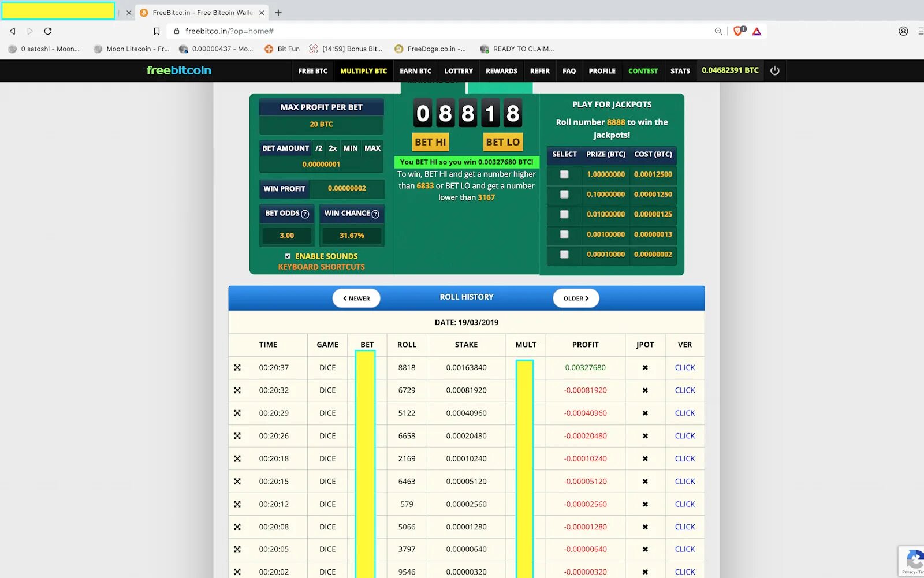
Task: Verify the 00:20:37 roll via CLICK link
Action: click(x=685, y=368)
